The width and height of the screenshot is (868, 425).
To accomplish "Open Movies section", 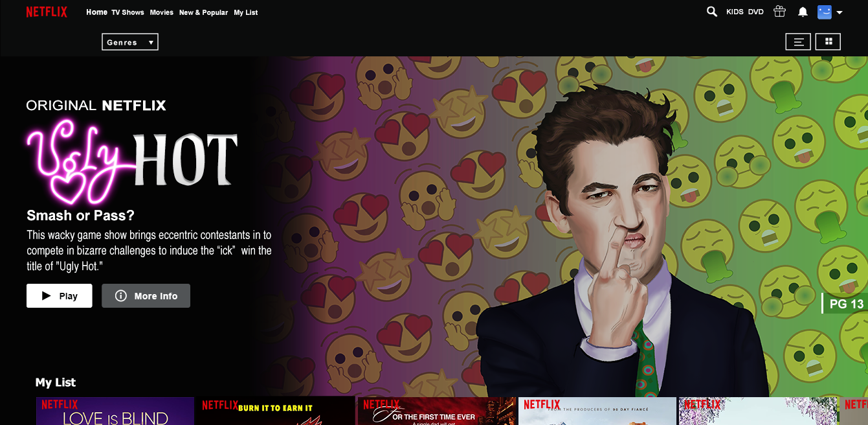I will click(x=161, y=12).
